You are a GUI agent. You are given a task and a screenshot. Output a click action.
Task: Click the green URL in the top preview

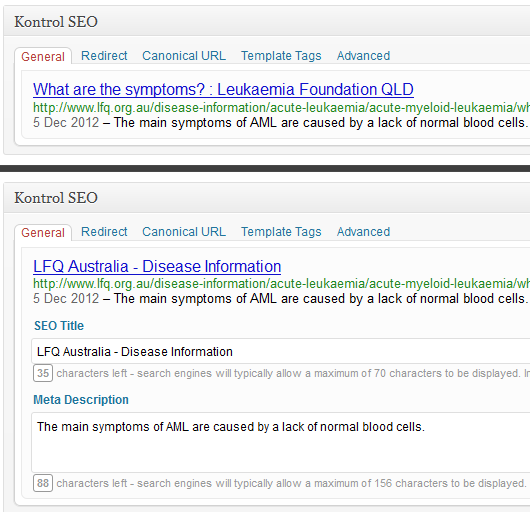[x=281, y=108]
